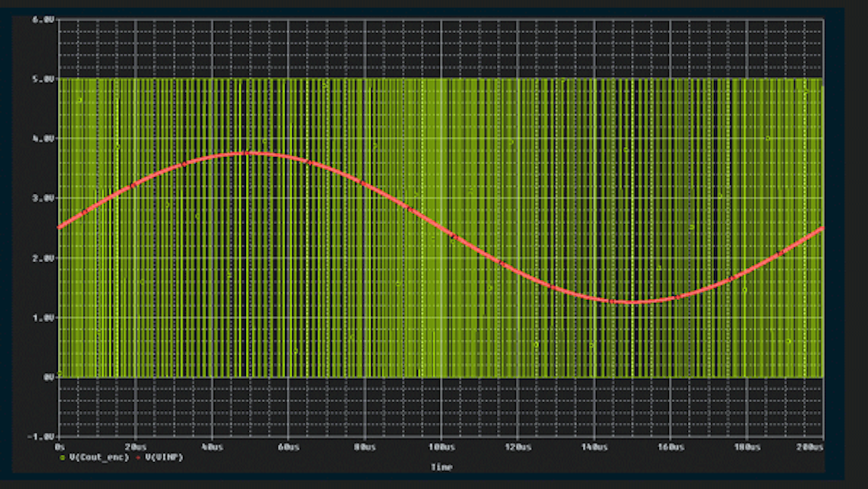Select the V(VINP) trace label
Screen dimensions: 868x489
point(164,457)
